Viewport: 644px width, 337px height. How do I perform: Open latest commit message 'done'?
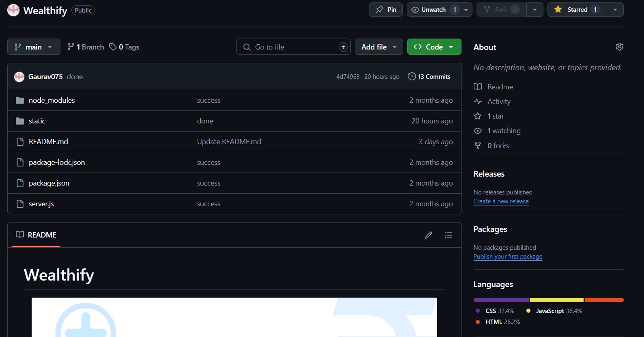75,76
